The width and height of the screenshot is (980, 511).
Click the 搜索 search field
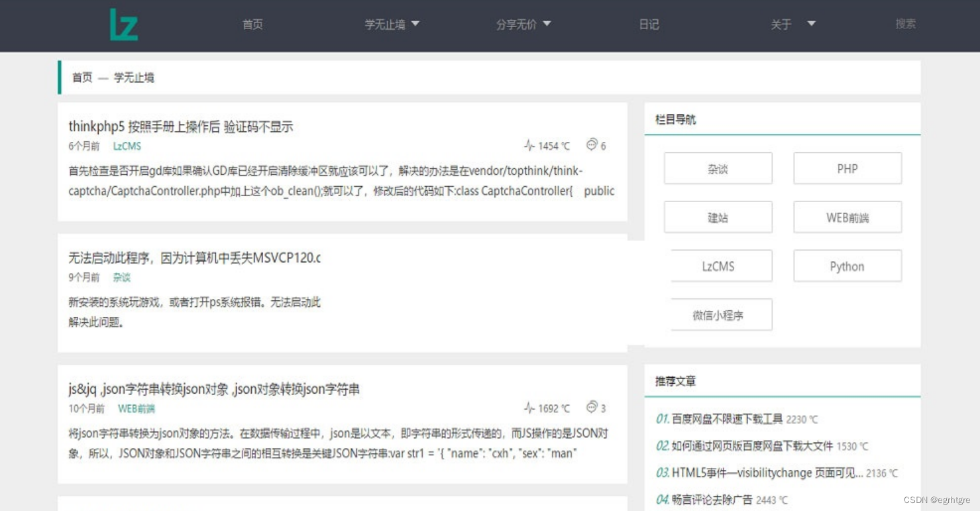(x=905, y=24)
